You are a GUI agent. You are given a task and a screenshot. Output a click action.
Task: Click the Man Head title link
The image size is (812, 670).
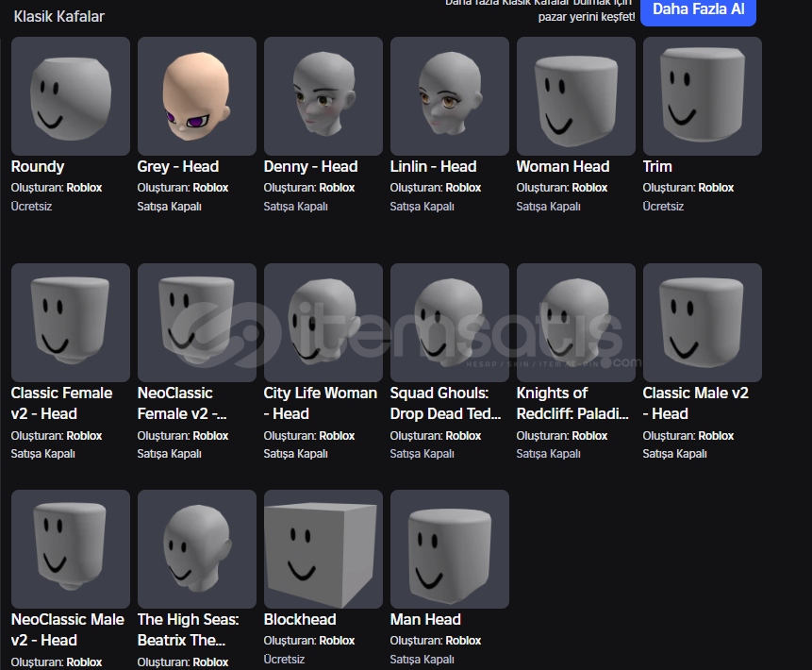tap(425, 619)
